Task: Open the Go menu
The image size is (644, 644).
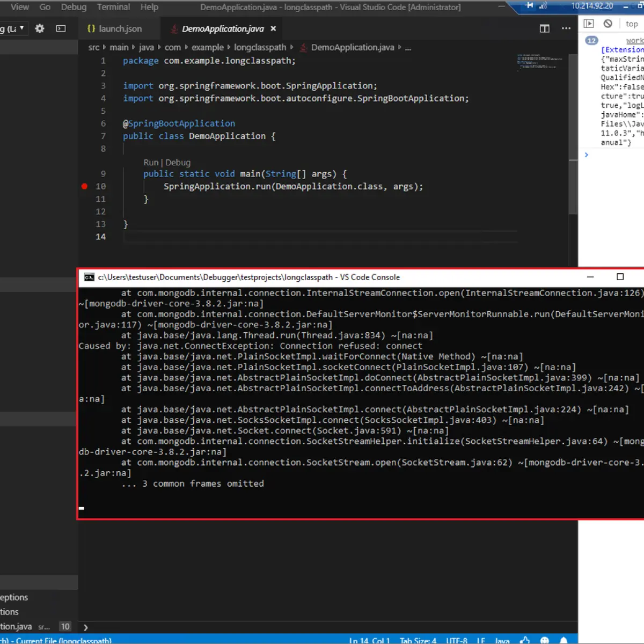Action: (45, 7)
